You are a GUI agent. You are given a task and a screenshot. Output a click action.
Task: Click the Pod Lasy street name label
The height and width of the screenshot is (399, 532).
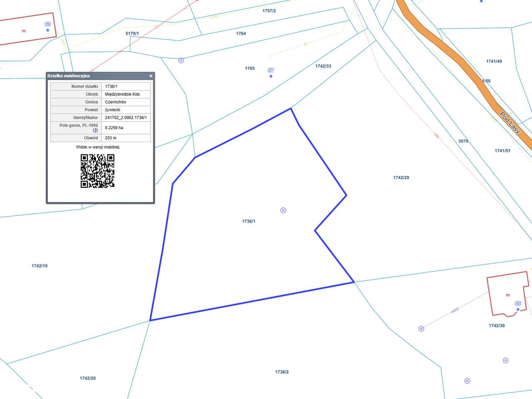(510, 122)
